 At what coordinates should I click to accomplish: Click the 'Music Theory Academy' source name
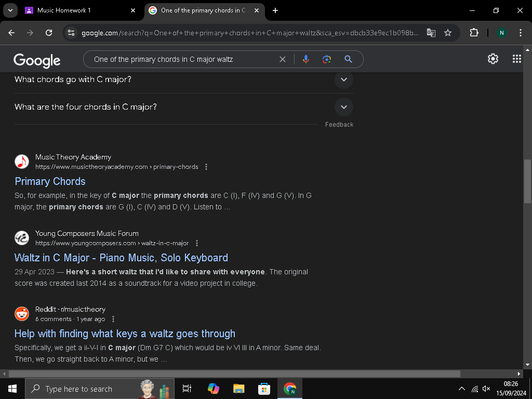73,157
